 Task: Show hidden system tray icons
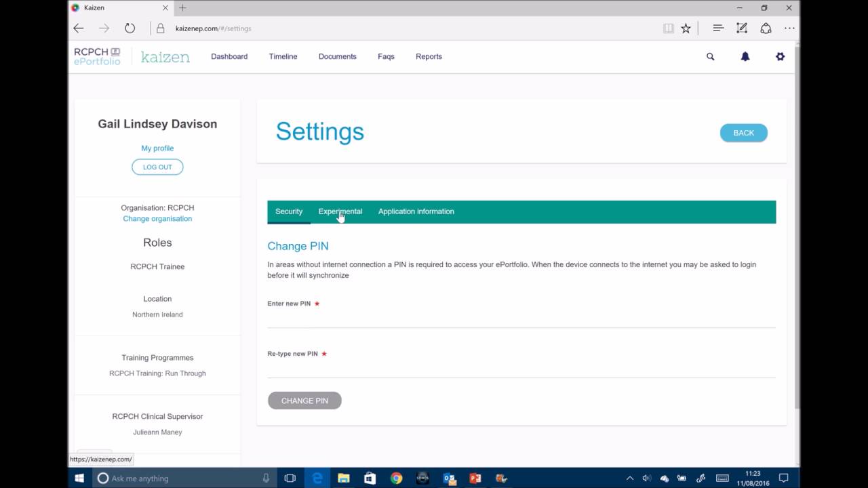pyautogui.click(x=629, y=478)
